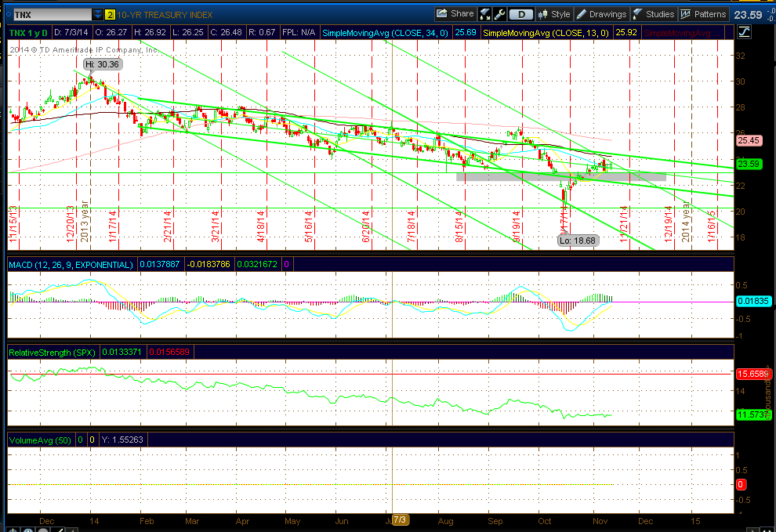Click the MACD value 0.0137887

point(160,264)
